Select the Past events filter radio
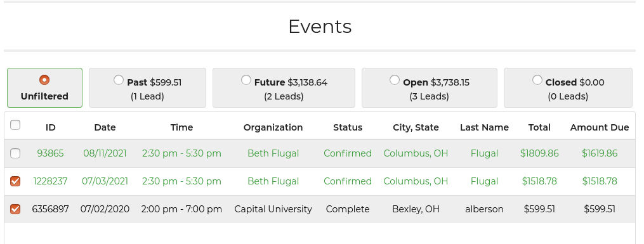644x244 pixels. (x=118, y=80)
